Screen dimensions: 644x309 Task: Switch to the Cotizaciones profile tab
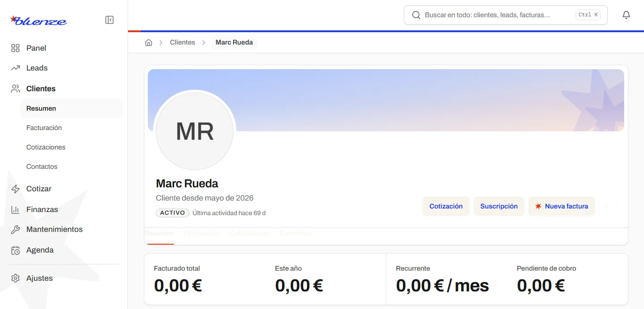(x=250, y=234)
